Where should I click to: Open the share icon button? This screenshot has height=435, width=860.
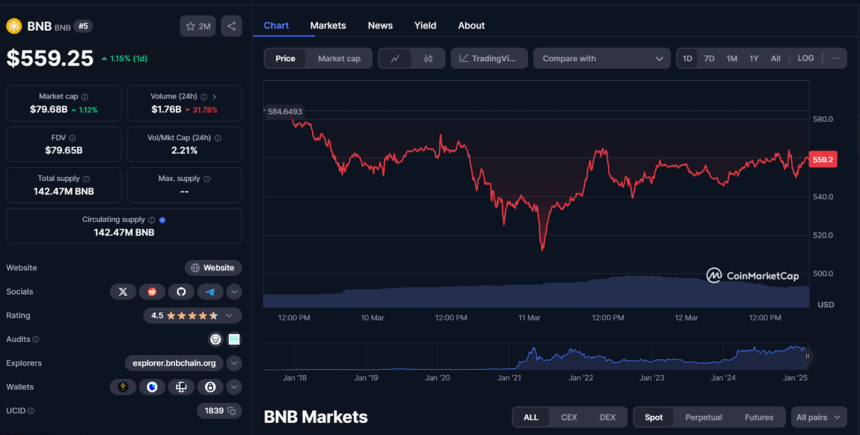tap(231, 26)
